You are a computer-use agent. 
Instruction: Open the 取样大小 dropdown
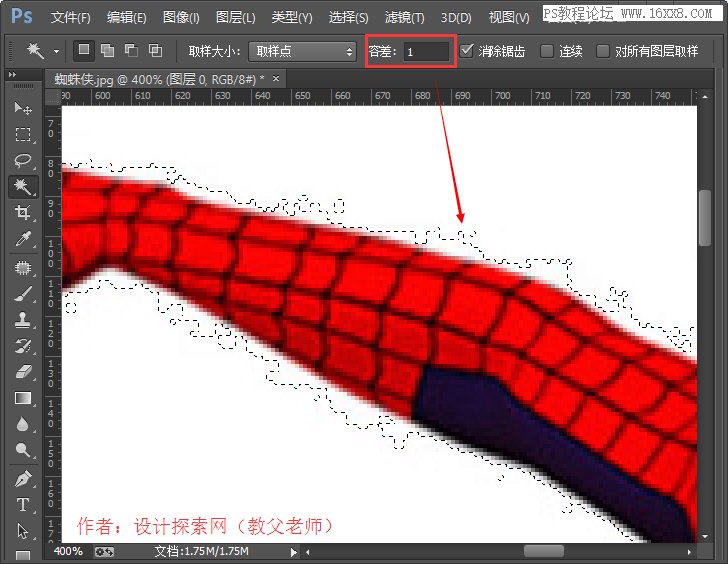pos(302,51)
